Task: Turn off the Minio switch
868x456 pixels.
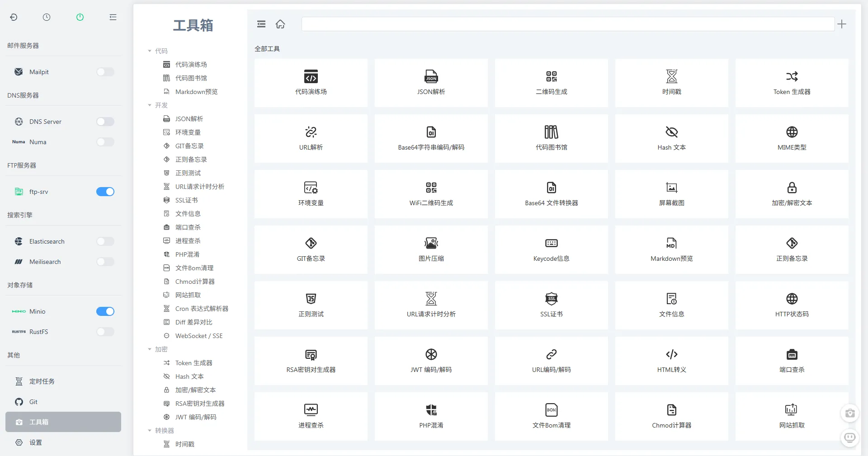Action: pyautogui.click(x=105, y=311)
